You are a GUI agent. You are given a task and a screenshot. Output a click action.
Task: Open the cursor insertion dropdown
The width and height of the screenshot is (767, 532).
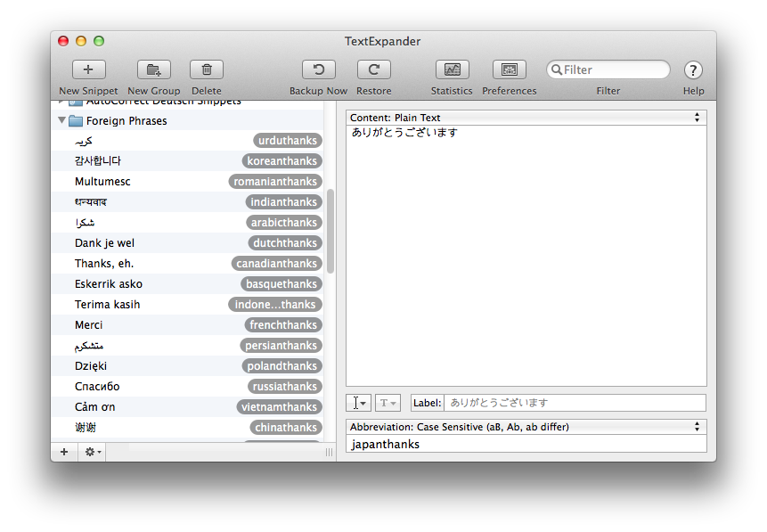(x=359, y=403)
